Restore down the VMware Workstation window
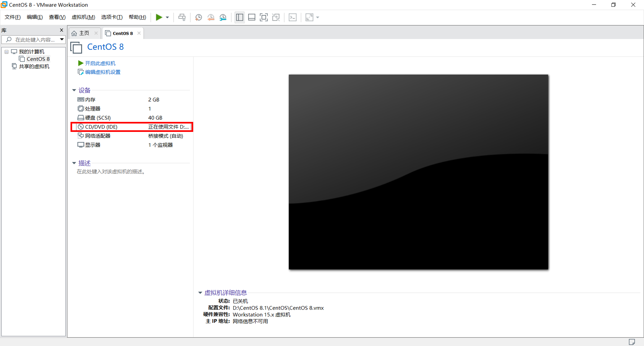 click(613, 5)
